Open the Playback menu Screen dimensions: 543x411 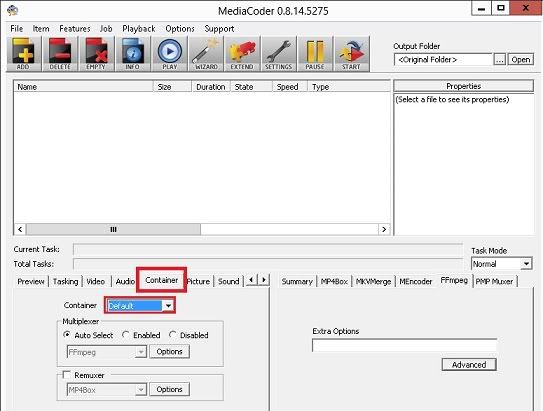(139, 29)
